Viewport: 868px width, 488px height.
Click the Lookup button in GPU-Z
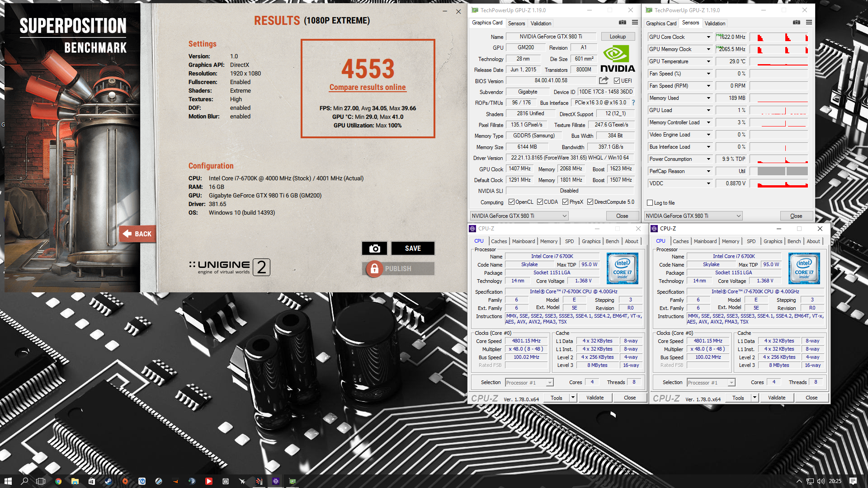pyautogui.click(x=618, y=37)
